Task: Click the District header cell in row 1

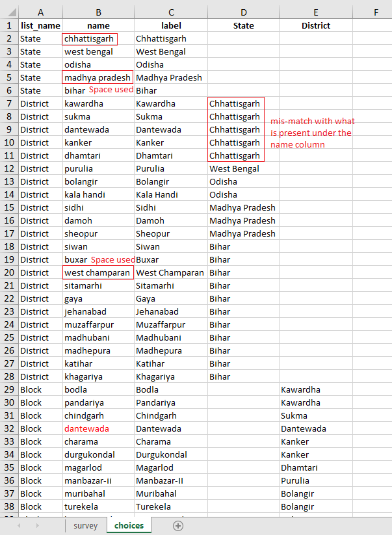Action: click(x=316, y=25)
